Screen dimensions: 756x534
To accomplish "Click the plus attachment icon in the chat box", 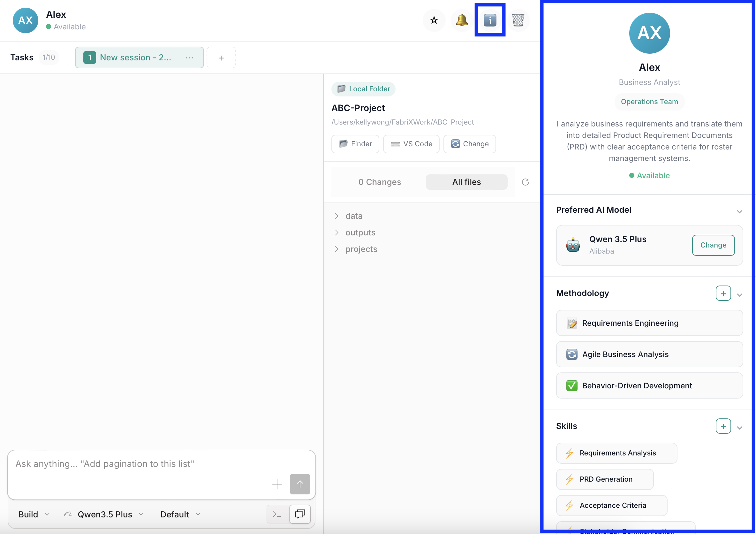I will coord(277,484).
